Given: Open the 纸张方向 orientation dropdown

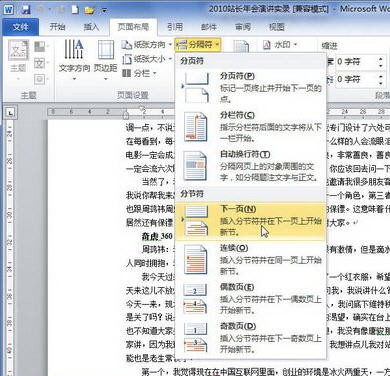Looking at the screenshot, I should (x=147, y=45).
